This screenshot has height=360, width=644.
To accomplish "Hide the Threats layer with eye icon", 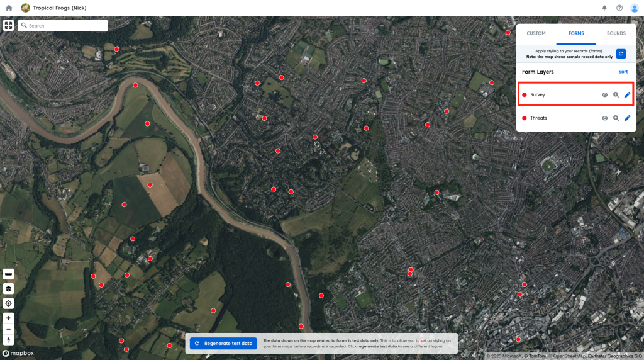I will [604, 118].
